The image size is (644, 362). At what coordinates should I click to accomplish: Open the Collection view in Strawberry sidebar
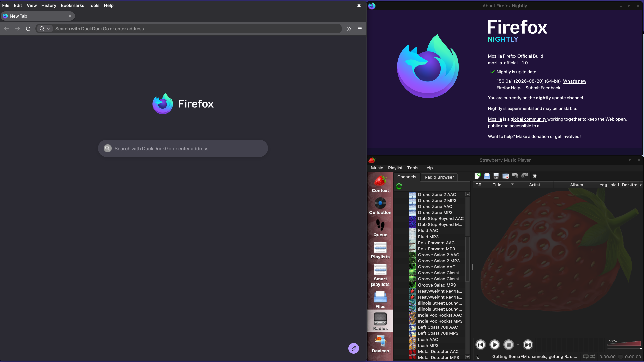pyautogui.click(x=380, y=206)
